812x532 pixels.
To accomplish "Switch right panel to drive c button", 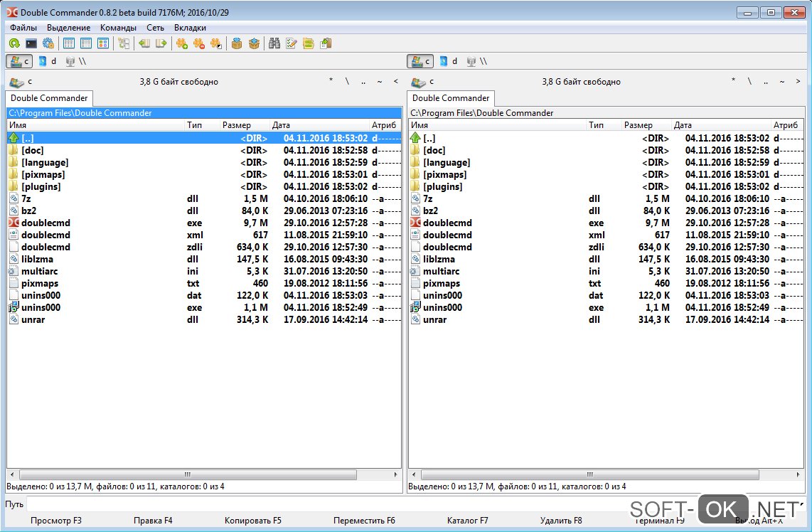I will click(420, 61).
